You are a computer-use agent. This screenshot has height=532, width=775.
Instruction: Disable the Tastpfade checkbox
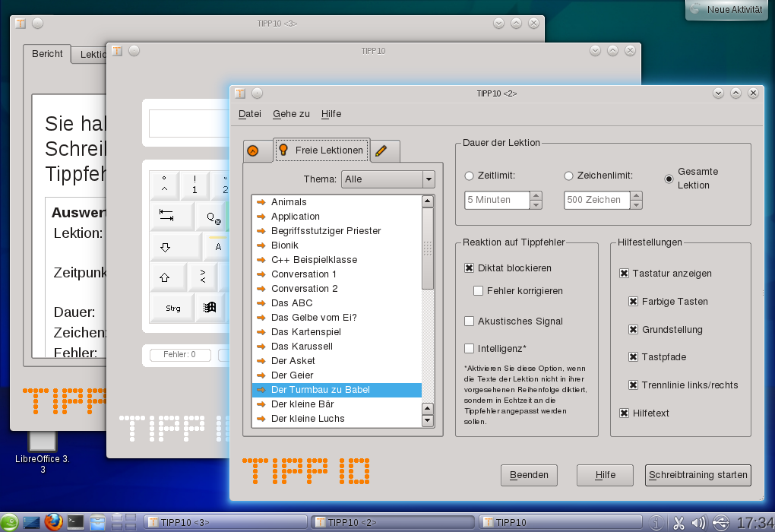pos(633,357)
